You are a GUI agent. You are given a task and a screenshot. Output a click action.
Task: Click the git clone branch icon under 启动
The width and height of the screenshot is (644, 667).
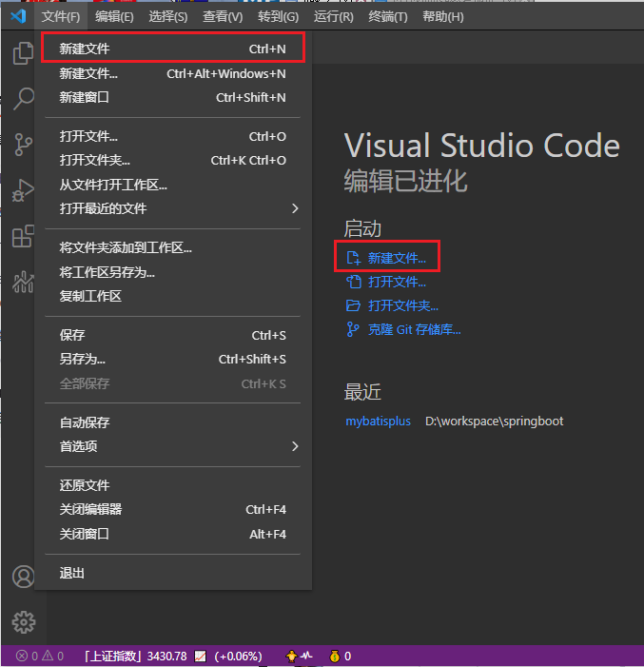click(x=353, y=329)
